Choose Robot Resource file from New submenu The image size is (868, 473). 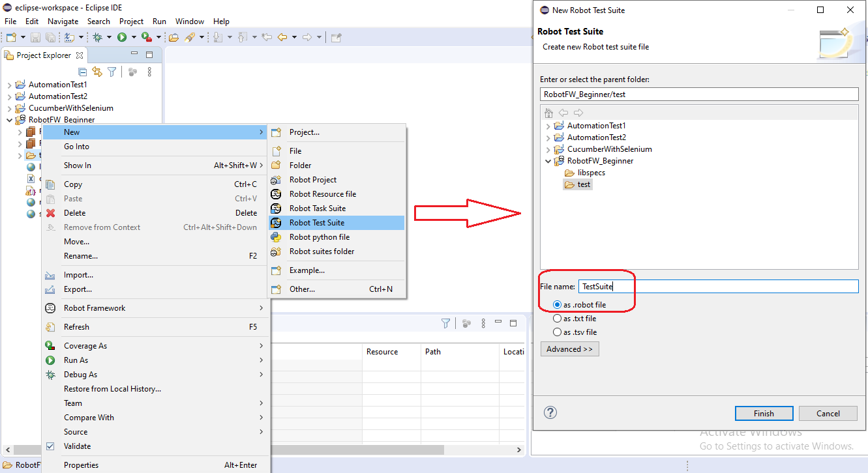pos(337,194)
